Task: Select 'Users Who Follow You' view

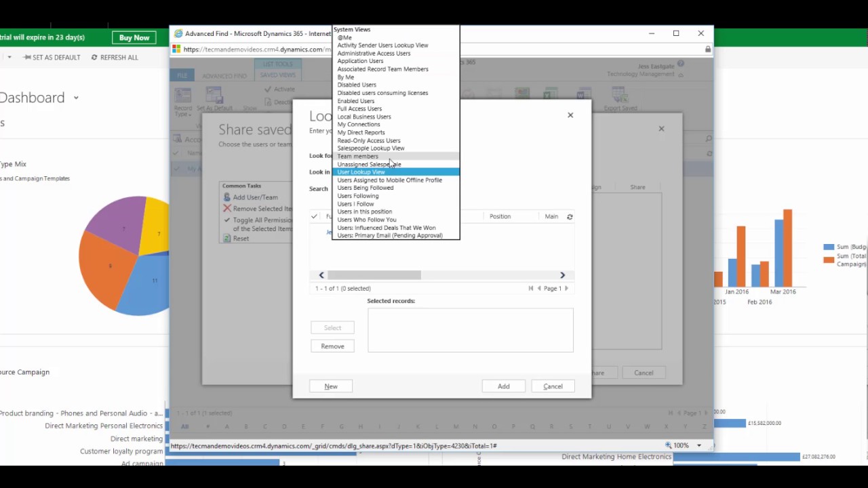Action: point(395,220)
